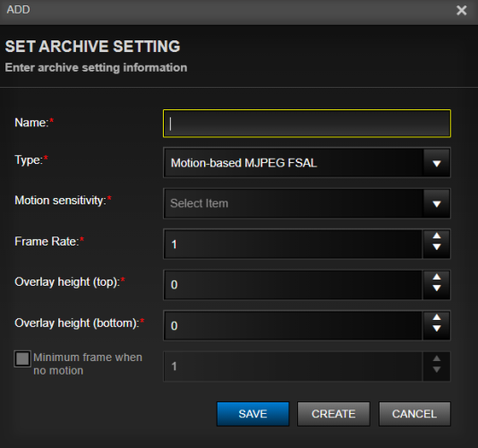Decrease Frame Rate with down arrow
Image resolution: width=478 pixels, height=448 pixels.
point(437,247)
